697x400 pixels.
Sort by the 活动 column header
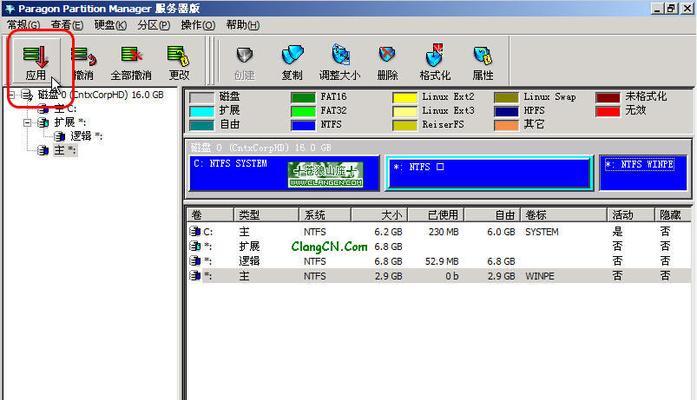click(630, 215)
